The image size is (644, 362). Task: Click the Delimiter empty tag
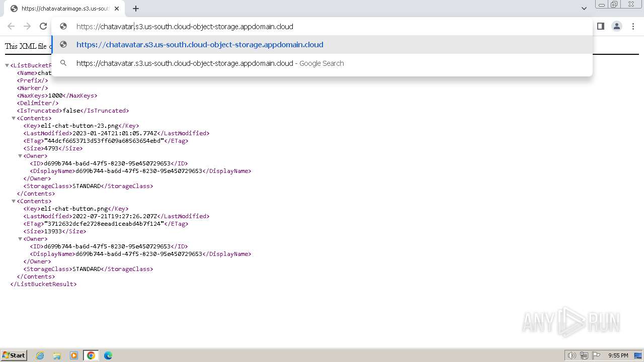38,103
